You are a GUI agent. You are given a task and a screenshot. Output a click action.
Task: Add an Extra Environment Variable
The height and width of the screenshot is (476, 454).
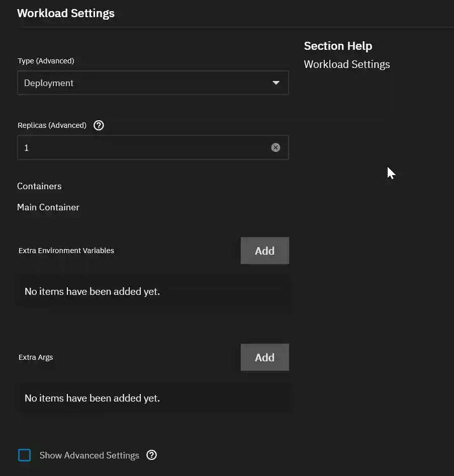tap(265, 251)
